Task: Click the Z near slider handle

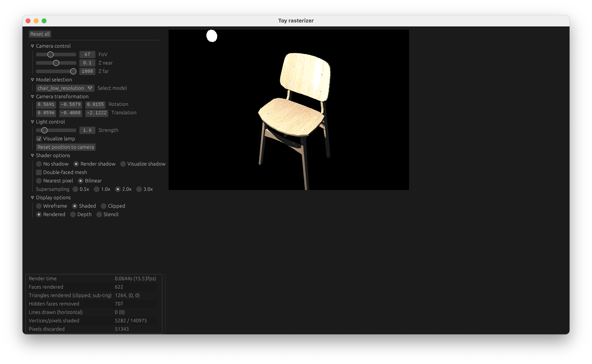Action: pyautogui.click(x=56, y=63)
